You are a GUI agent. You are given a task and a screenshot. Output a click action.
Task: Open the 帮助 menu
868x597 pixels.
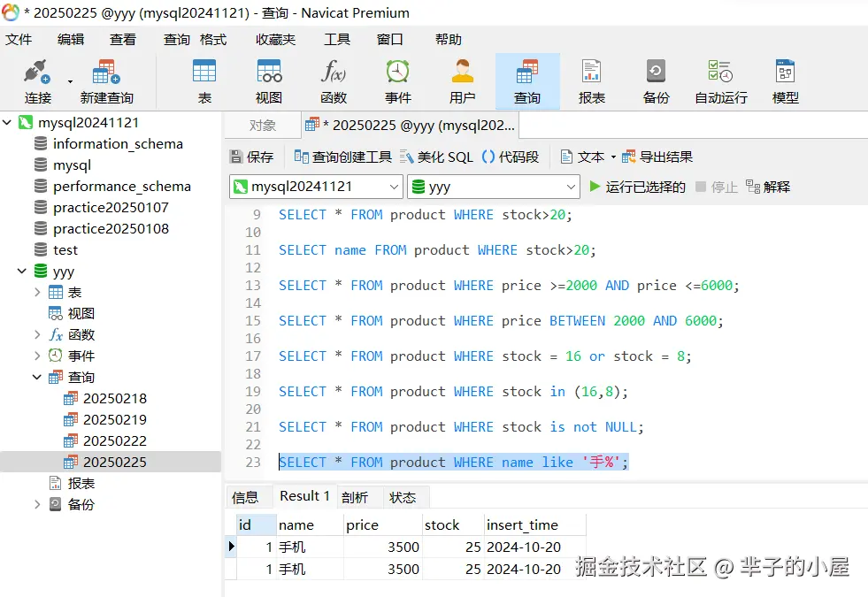pyautogui.click(x=449, y=39)
